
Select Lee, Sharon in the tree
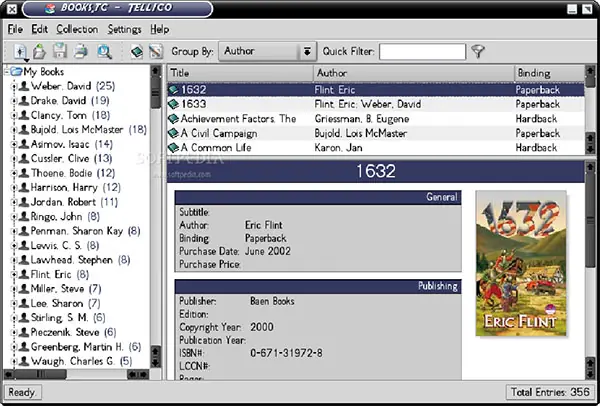[x=65, y=304]
